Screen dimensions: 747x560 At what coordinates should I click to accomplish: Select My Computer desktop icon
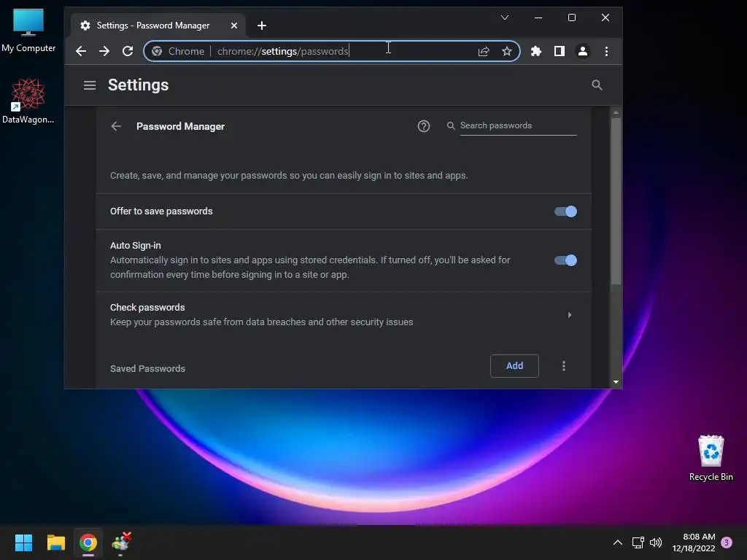pos(28,31)
